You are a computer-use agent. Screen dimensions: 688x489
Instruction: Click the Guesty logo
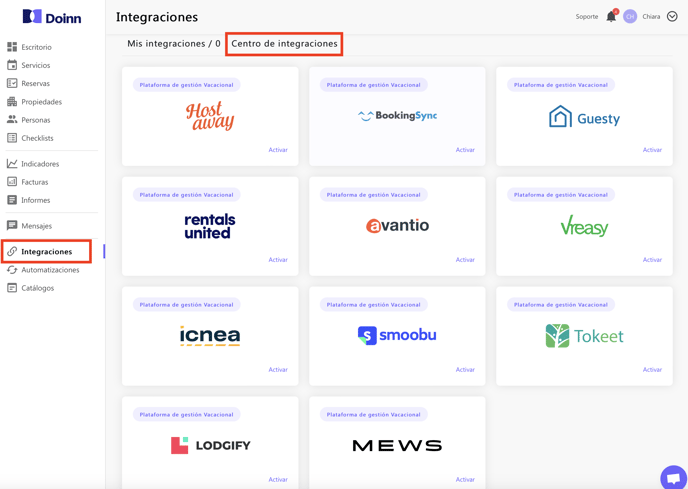click(x=584, y=117)
